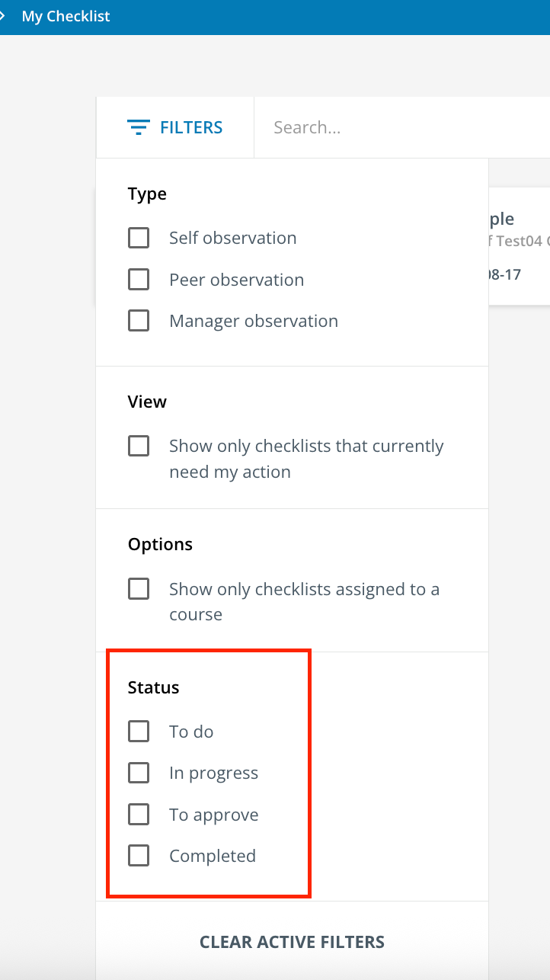
Task: Open the partially visible checklist card
Action: pos(519,246)
